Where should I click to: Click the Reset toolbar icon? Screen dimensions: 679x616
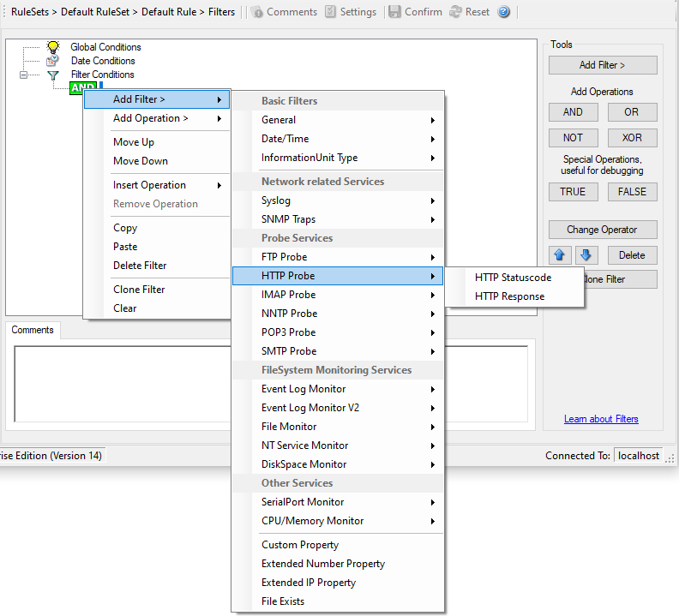pos(455,12)
